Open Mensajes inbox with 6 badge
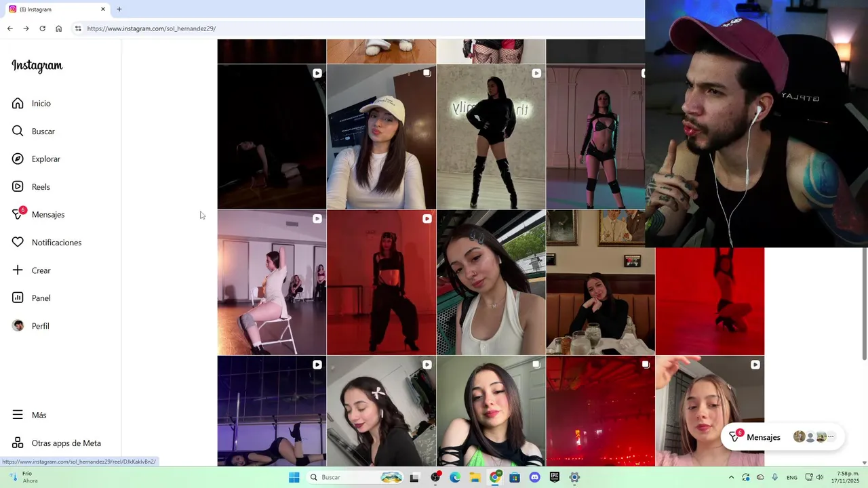 click(38, 215)
